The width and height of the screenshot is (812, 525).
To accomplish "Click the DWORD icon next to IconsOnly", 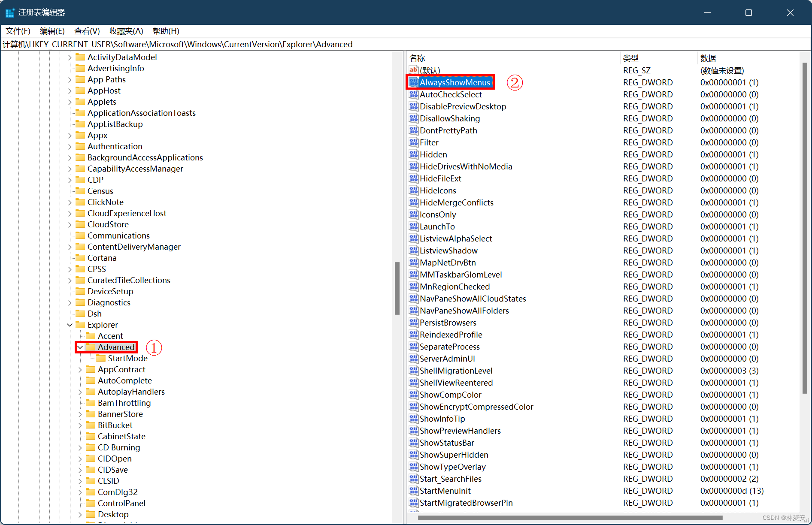I will point(413,214).
